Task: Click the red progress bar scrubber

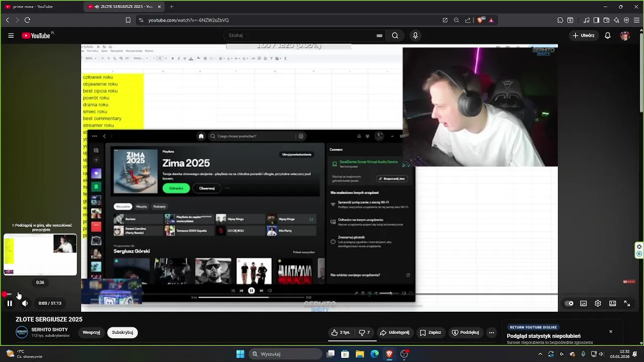Action: [4, 294]
